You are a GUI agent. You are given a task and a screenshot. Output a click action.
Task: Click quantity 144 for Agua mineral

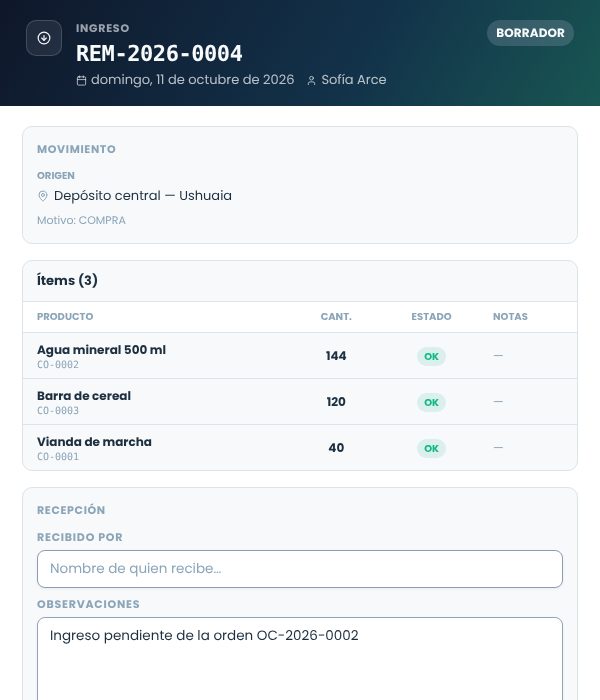(336, 356)
